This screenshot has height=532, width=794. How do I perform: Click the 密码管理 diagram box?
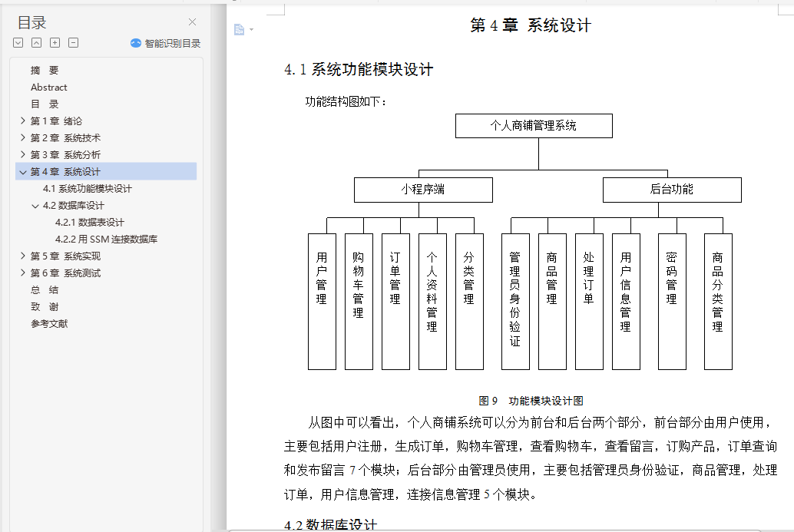click(672, 302)
